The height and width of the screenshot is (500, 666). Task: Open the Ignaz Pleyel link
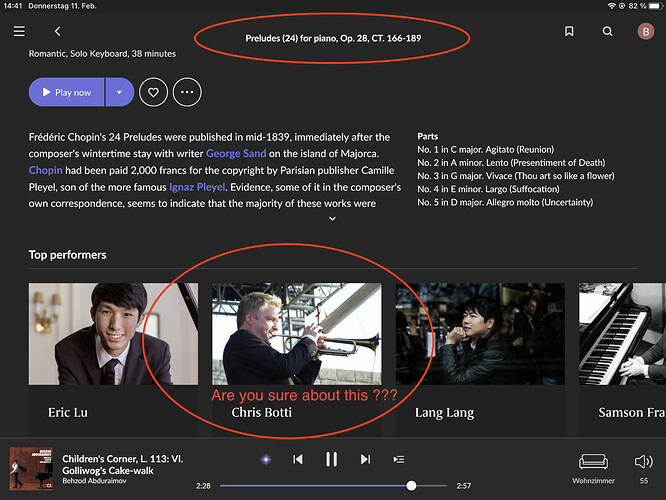(x=197, y=187)
